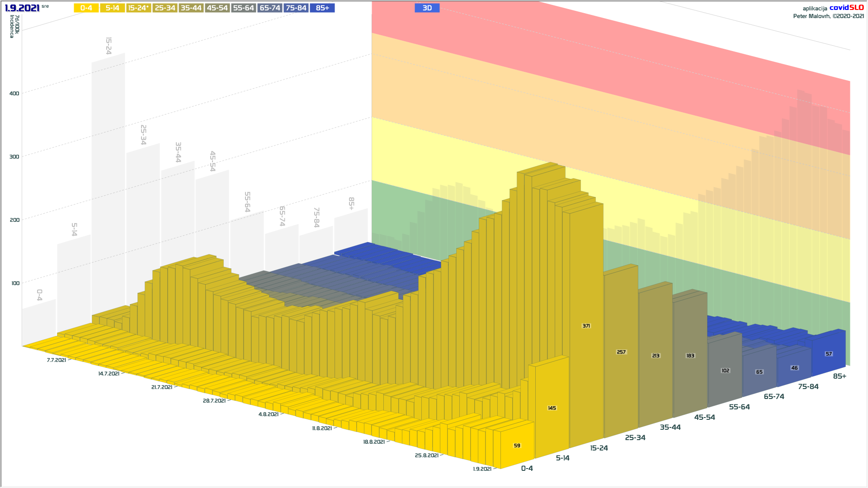Screen dimensions: 868x488
Task: Click the 25.8.2021 date axis marker
Action: [x=426, y=455]
